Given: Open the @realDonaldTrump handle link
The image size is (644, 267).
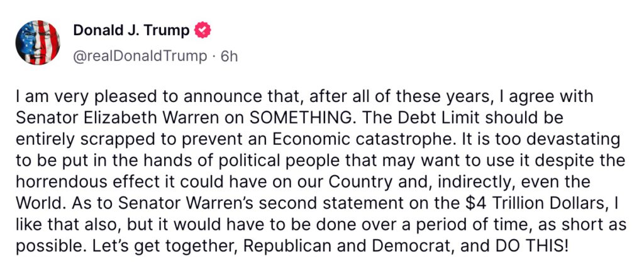Looking at the screenshot, I should pyautogui.click(x=140, y=56).
